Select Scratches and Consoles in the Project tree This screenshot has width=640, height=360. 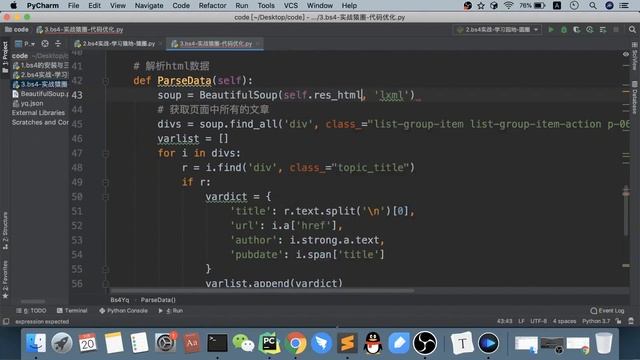[40, 122]
